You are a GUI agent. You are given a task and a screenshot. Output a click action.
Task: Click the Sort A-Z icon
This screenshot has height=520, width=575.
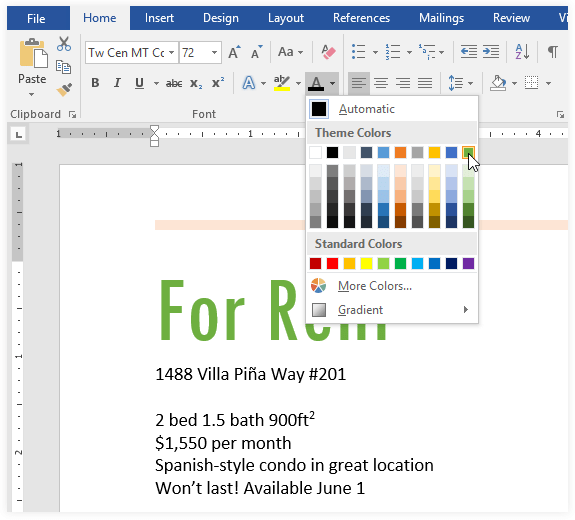pyautogui.click(x=522, y=52)
